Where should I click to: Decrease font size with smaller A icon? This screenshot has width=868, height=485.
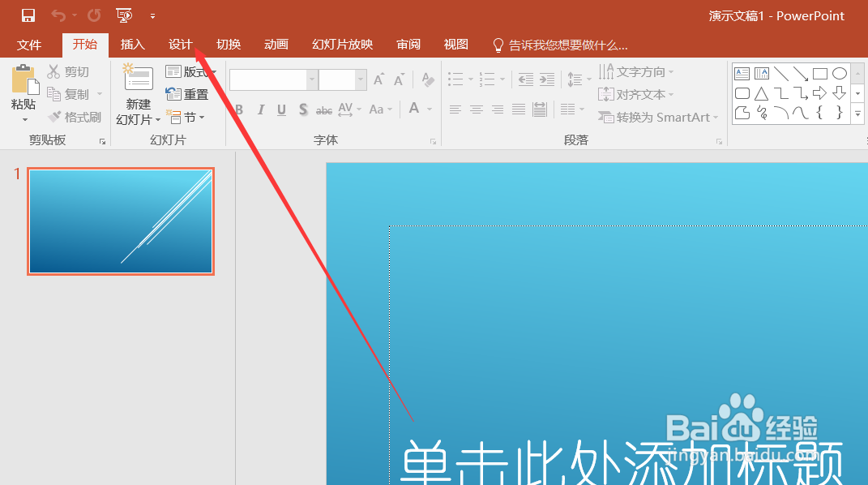tap(399, 79)
